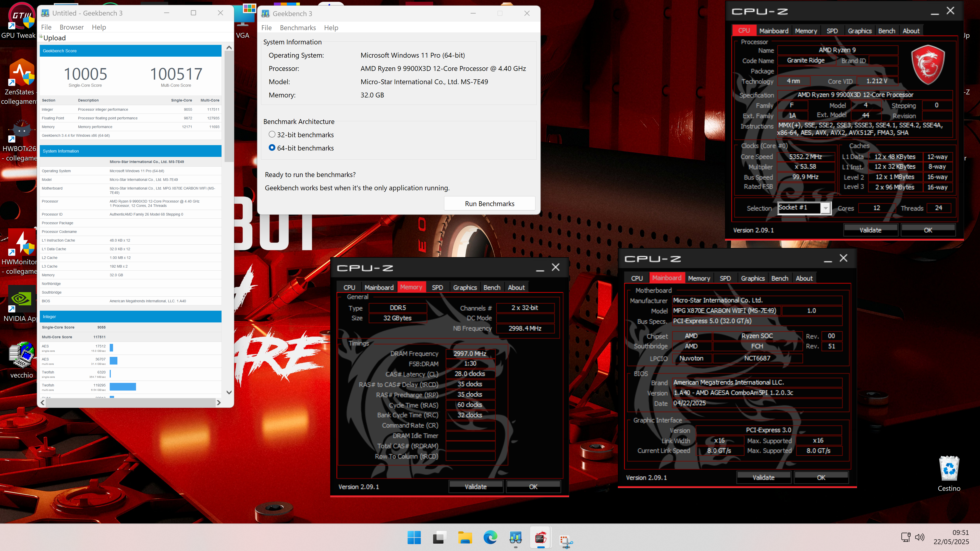
Task: Select 64-bit benchmarks radio option
Action: (x=272, y=147)
